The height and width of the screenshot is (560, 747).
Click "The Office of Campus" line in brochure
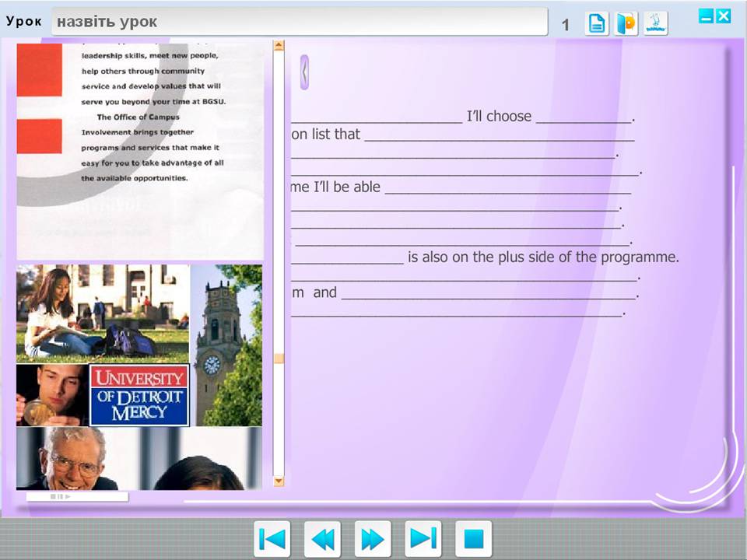[x=139, y=117]
